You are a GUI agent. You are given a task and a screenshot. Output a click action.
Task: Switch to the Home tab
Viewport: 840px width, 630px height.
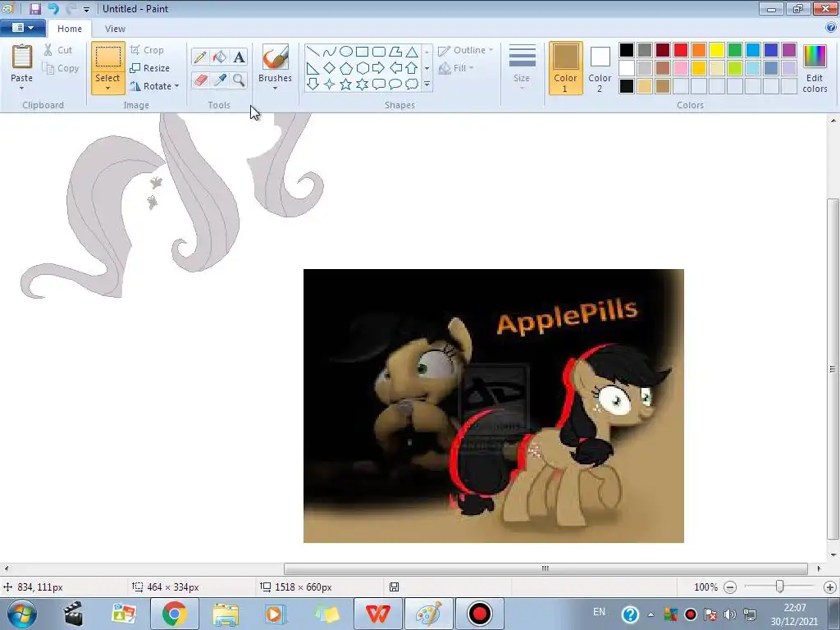coord(70,29)
